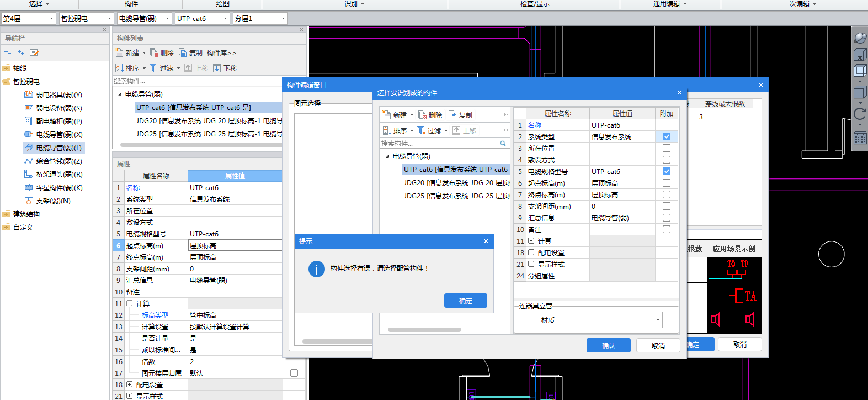The width and height of the screenshot is (868, 400).
Task: Check the 终点标高(m) 附加 checkbox
Action: pyautogui.click(x=667, y=194)
